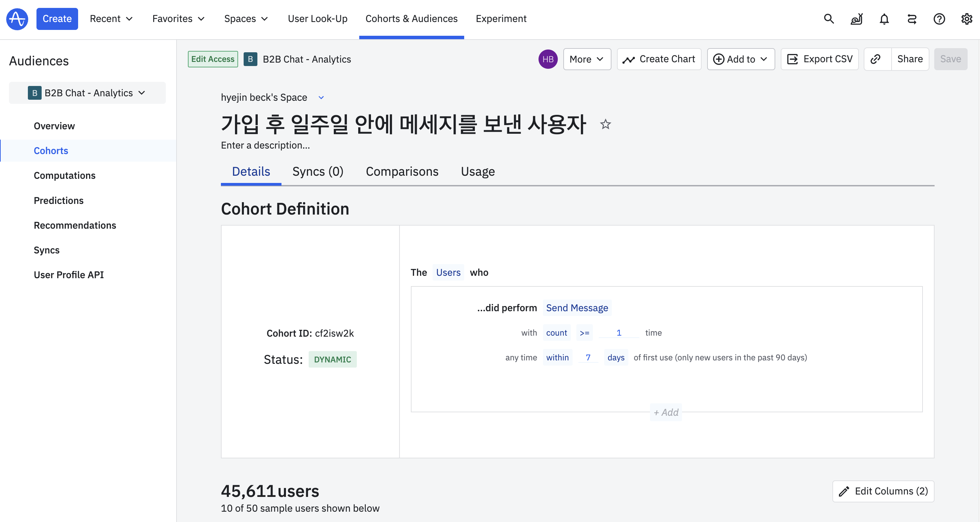The image size is (980, 522).
Task: Click the HB user avatar
Action: 548,59
